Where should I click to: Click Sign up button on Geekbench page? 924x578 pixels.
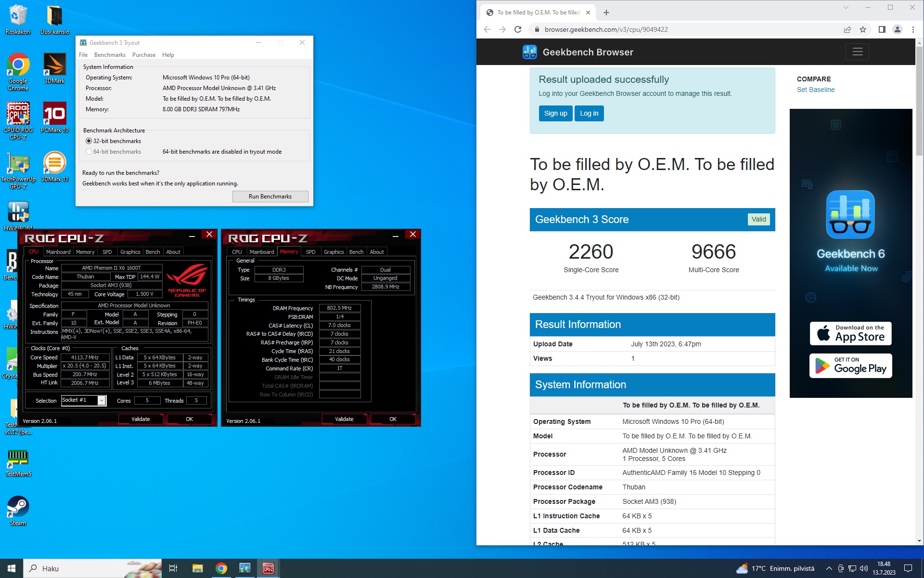click(555, 113)
